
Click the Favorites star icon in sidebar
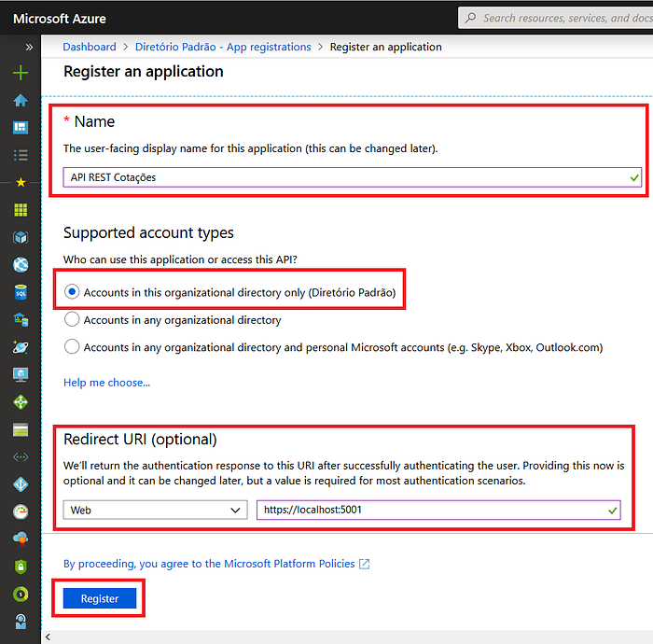[x=21, y=182]
